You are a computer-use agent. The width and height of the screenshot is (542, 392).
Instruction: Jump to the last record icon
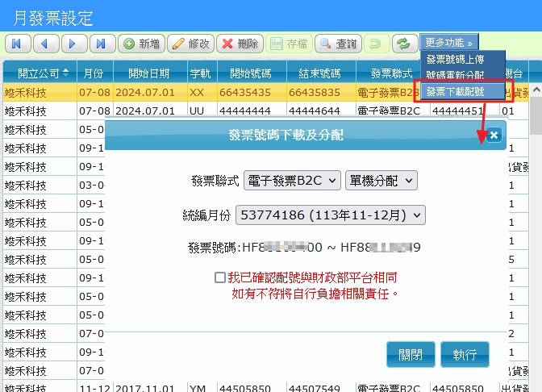point(101,44)
